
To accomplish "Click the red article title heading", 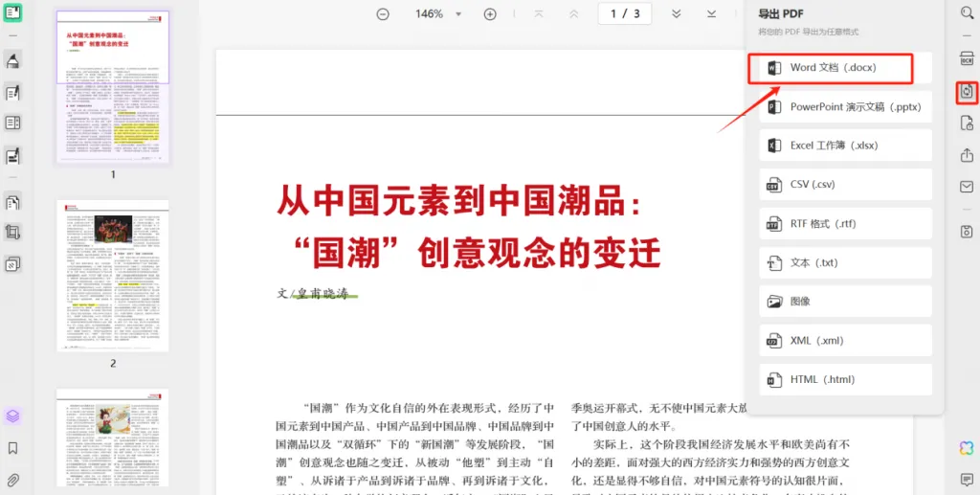I will click(x=468, y=228).
